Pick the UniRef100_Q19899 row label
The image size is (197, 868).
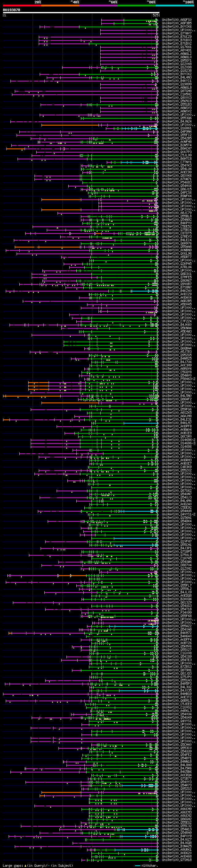pyautogui.click(x=177, y=84)
